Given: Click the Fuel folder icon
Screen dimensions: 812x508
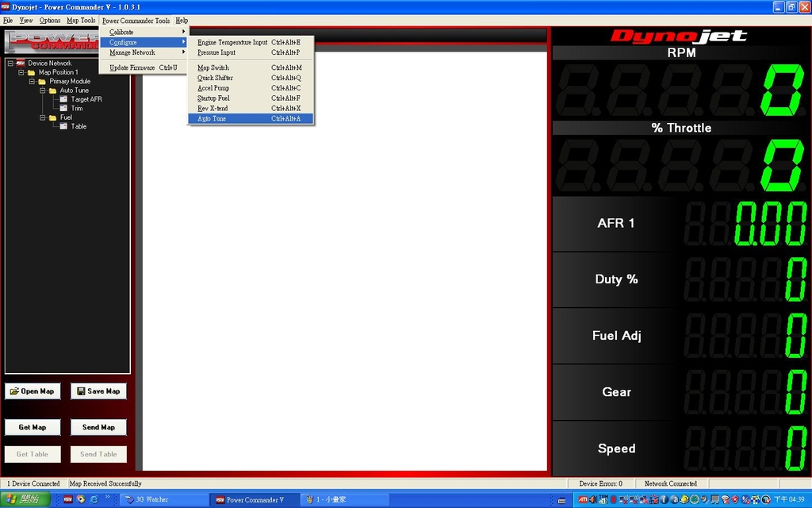Looking at the screenshot, I should pos(52,117).
